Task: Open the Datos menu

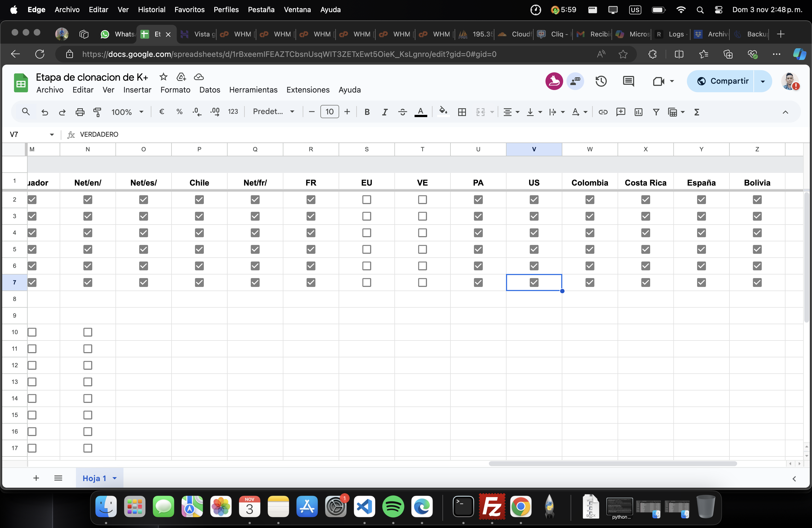Action: [x=209, y=90]
